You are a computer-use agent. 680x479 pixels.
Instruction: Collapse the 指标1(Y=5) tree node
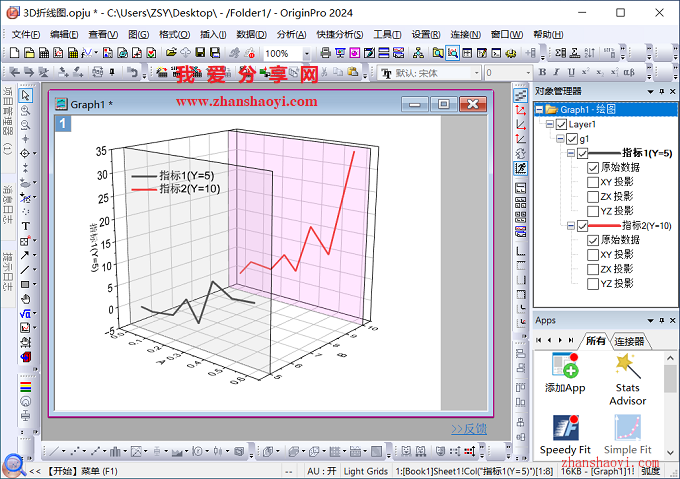pyautogui.click(x=571, y=153)
